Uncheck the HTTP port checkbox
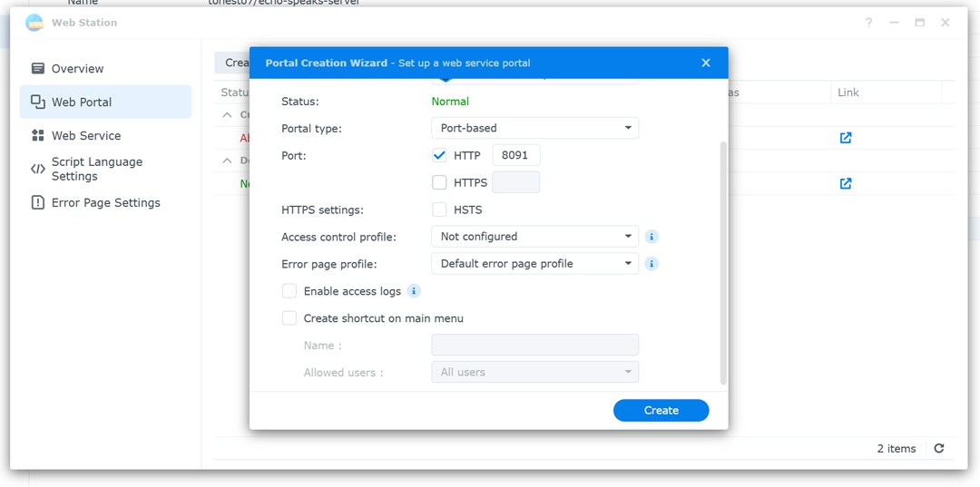 tap(440, 155)
